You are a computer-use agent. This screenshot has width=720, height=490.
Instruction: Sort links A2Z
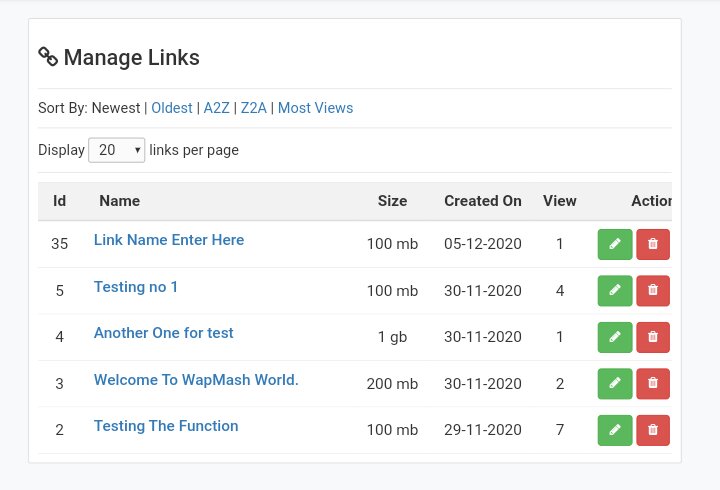point(216,108)
